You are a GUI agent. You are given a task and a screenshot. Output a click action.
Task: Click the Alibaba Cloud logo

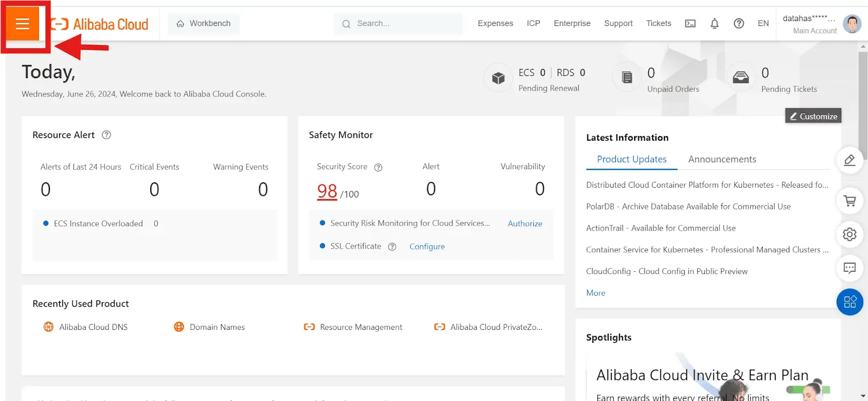pos(99,24)
